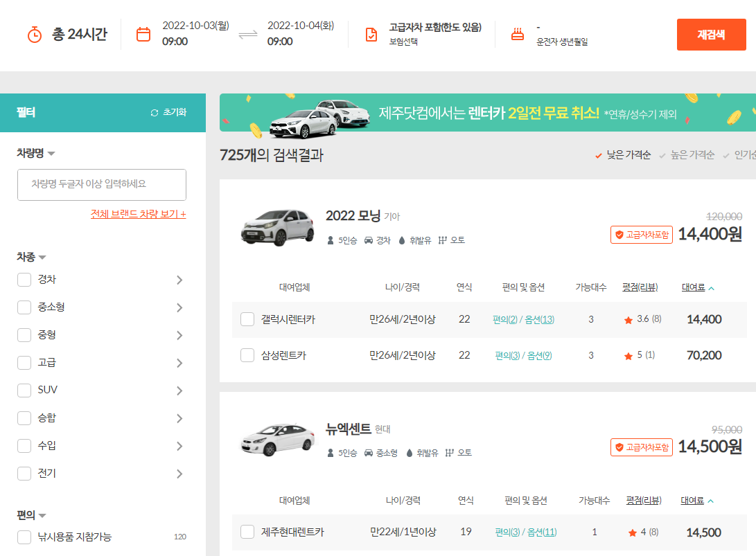Expand the 중소형 sub-options chevron
756x556 pixels.
[x=179, y=307]
